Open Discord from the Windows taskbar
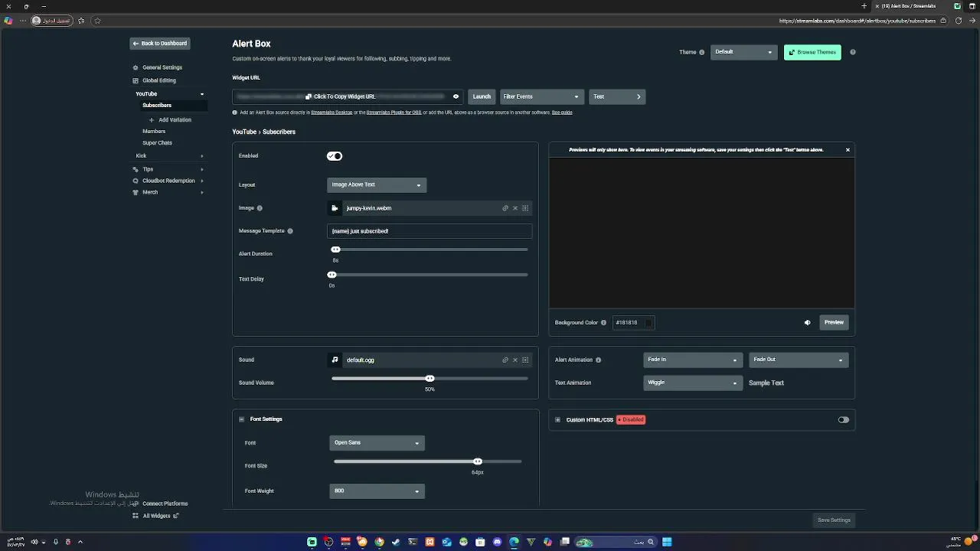The width and height of the screenshot is (980, 551). (x=497, y=542)
